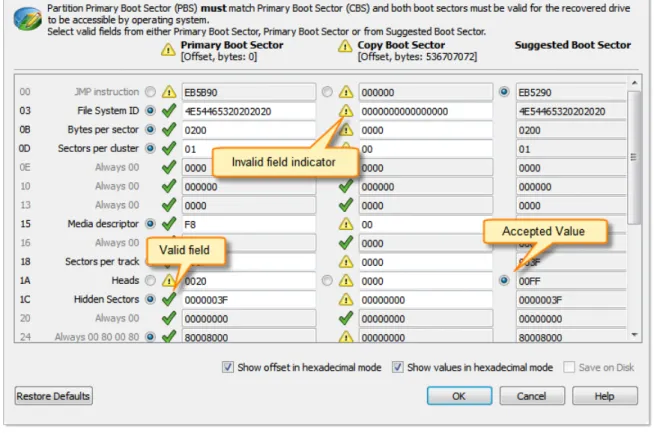This screenshot has width=654, height=436.
Task: Confirm with the OK button
Action: click(x=459, y=396)
